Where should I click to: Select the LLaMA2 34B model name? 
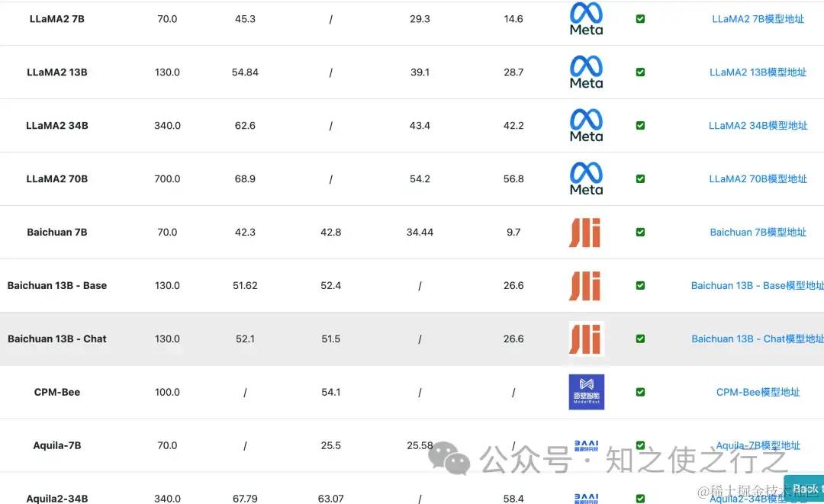[56, 126]
